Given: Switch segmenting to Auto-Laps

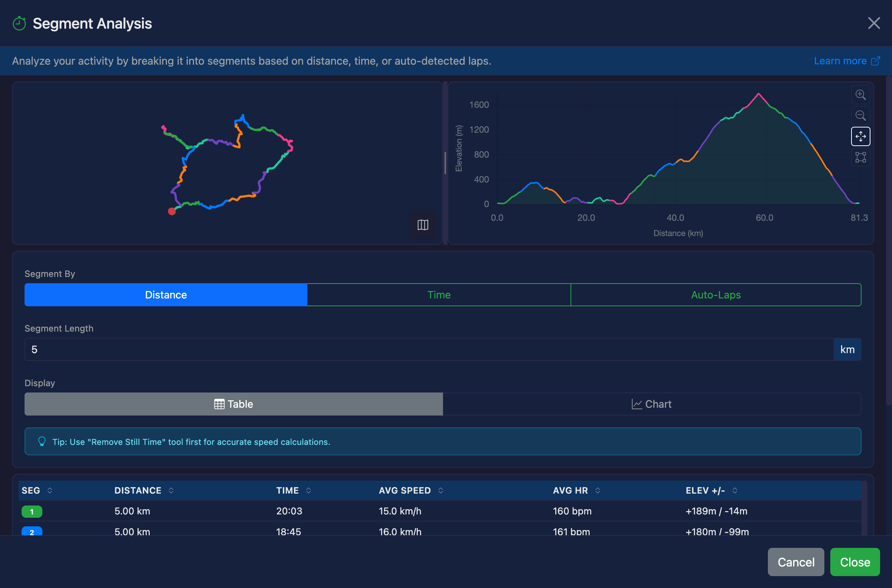Looking at the screenshot, I should [716, 295].
